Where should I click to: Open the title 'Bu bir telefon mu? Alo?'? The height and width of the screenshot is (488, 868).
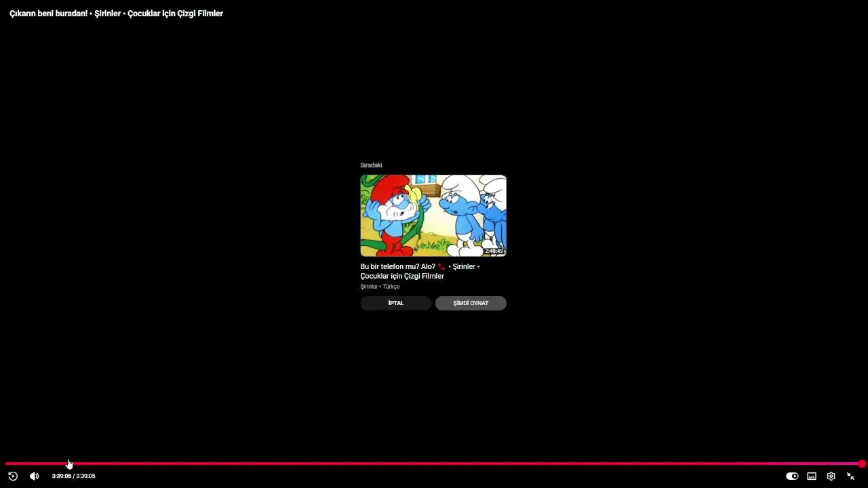pyautogui.click(x=420, y=271)
